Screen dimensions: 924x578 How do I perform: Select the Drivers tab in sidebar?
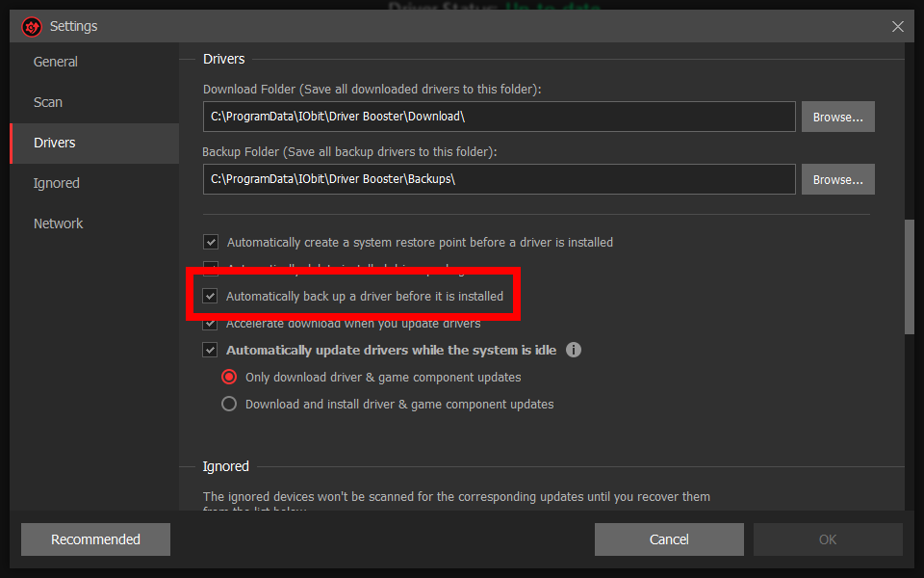[x=55, y=143]
